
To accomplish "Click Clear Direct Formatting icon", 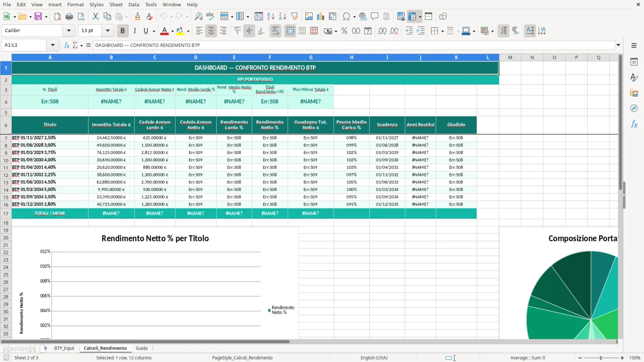I will pos(149,17).
